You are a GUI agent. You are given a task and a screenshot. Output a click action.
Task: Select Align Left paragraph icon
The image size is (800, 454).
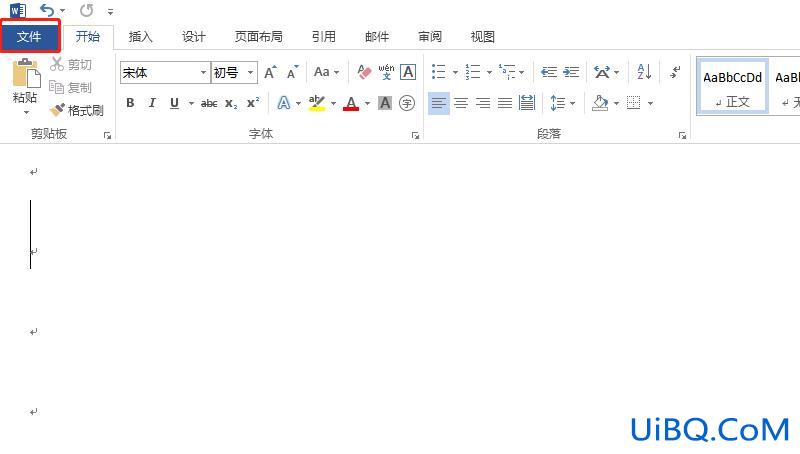439,103
